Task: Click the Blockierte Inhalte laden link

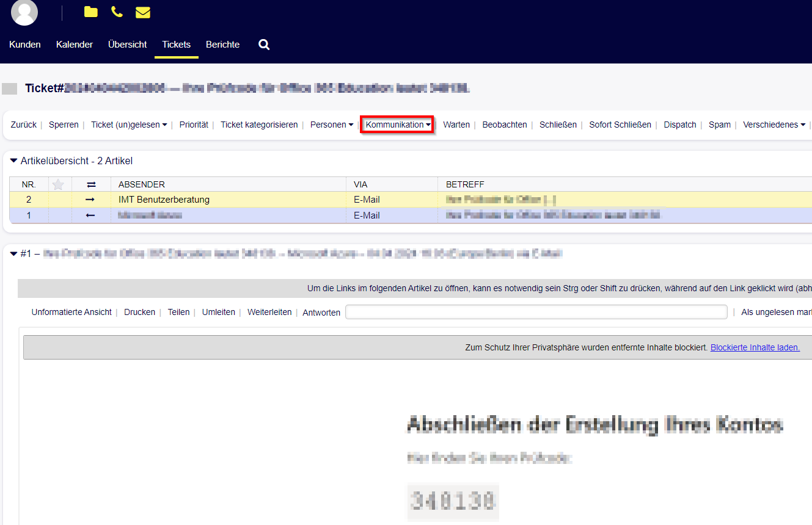Action: point(755,347)
